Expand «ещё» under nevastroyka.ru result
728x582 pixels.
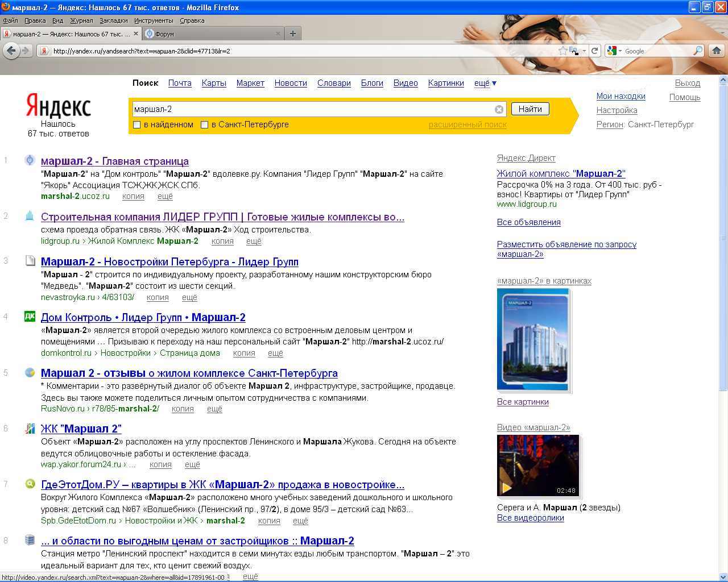189,297
